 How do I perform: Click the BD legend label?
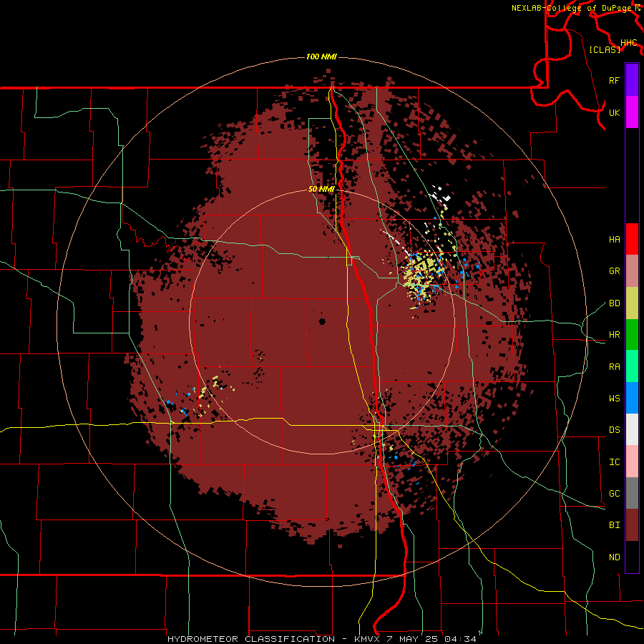tap(614, 303)
